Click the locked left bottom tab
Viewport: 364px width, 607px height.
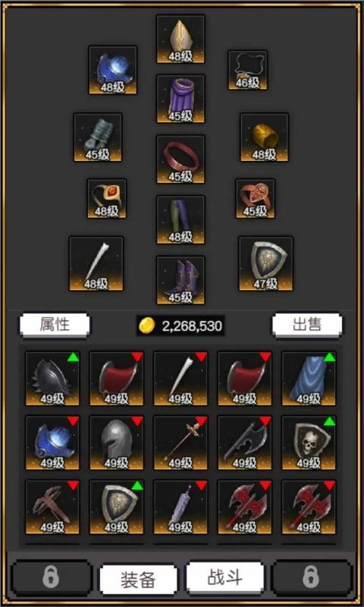tap(52, 577)
